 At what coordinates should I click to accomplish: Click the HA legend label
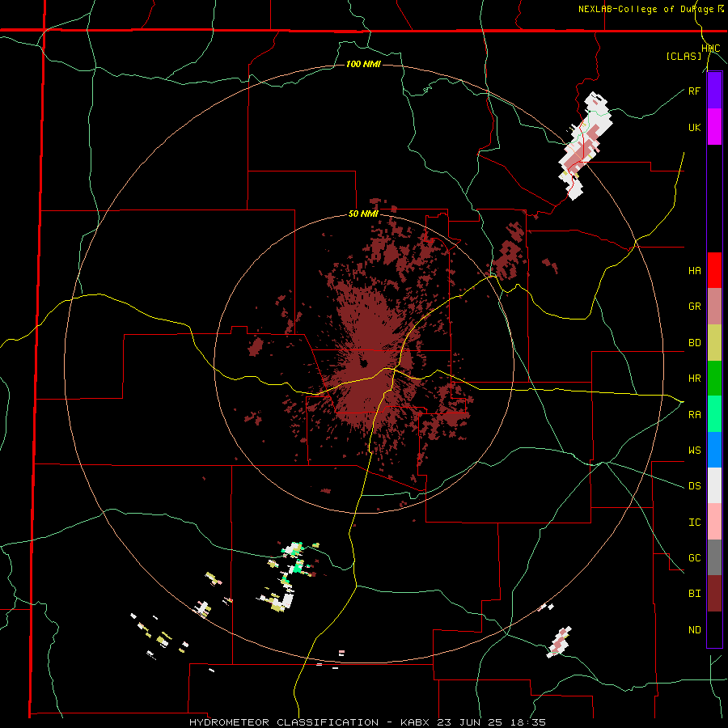point(694,270)
